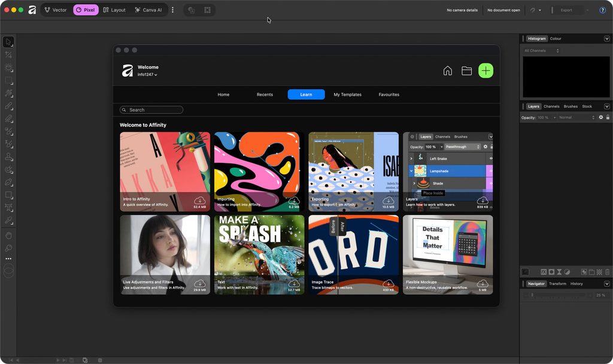Click the Layer FX icon in Layers panel
Viewport: 613px width, 364px height.
544,272
